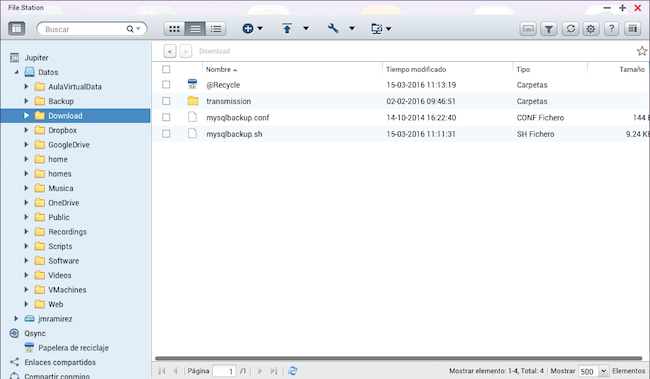Select the OneDrive folder in tree
Image resolution: width=650 pixels, height=379 pixels.
63,203
